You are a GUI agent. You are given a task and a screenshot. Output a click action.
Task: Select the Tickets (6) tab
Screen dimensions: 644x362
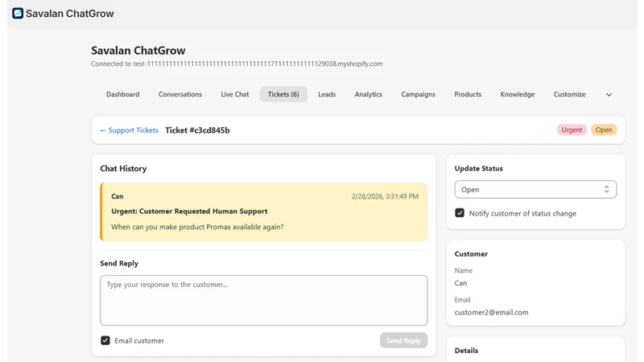click(283, 94)
